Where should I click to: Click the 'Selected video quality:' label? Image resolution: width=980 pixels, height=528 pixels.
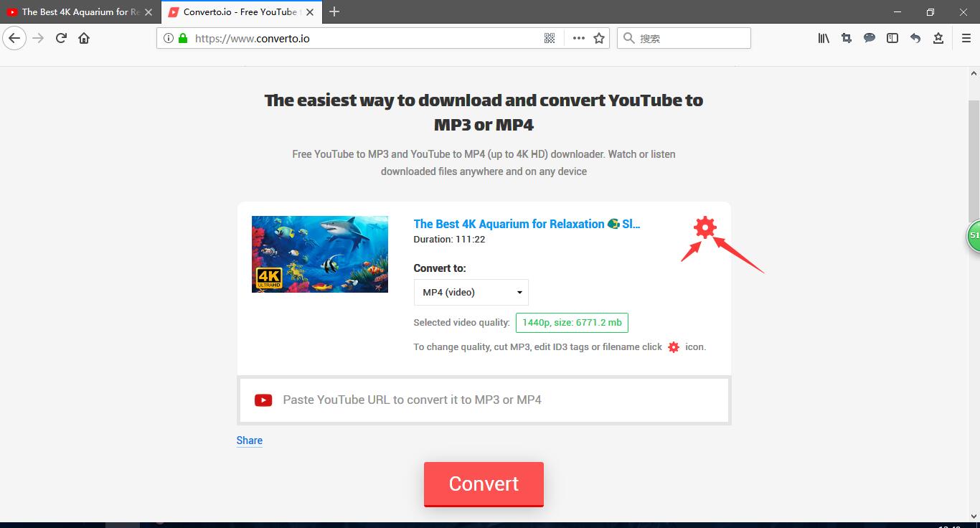click(x=461, y=323)
